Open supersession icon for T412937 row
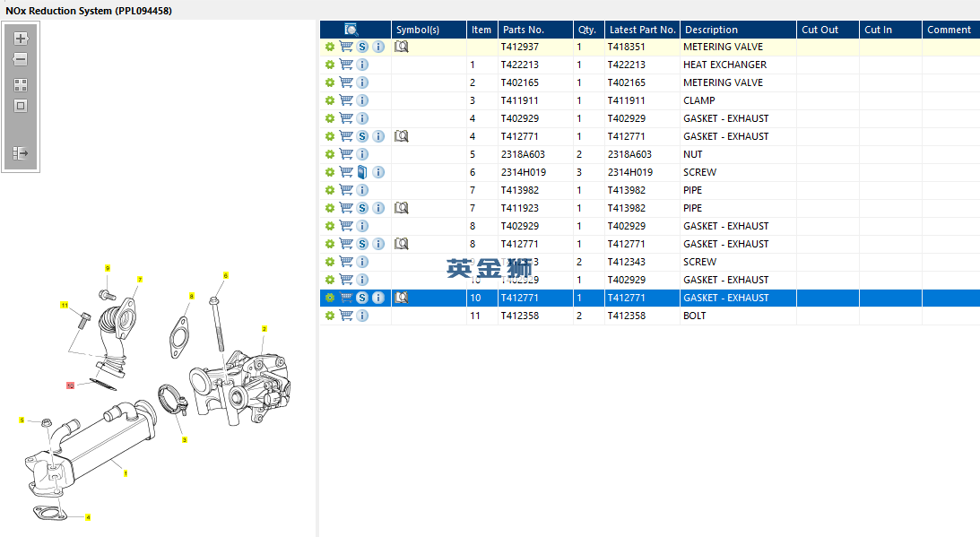 coord(362,47)
